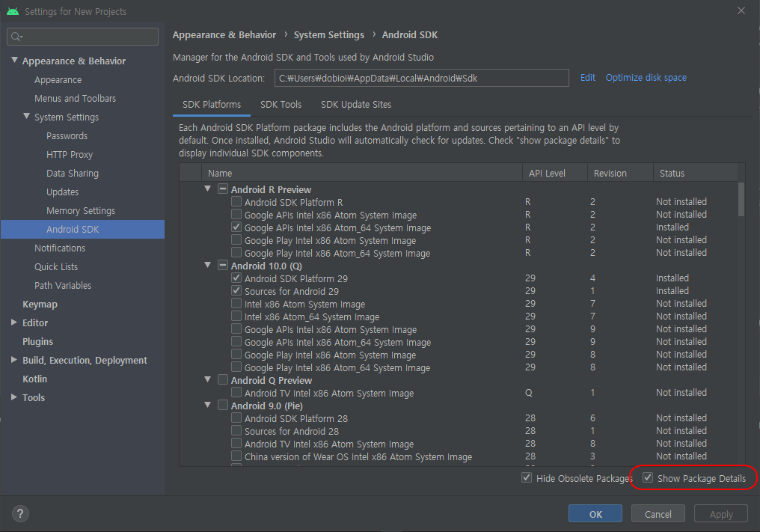This screenshot has width=760, height=532.
Task: Open Keymap settings
Action: [40, 304]
